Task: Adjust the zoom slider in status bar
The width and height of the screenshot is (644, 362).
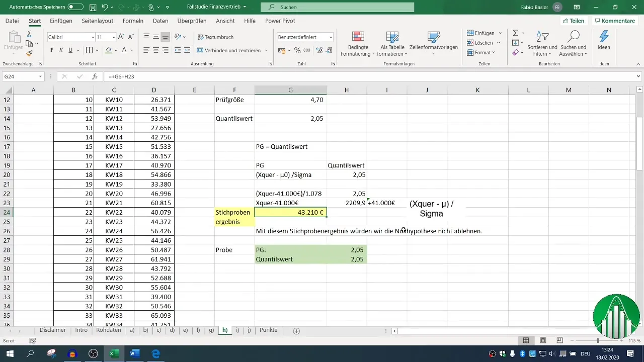Action: tap(598, 341)
